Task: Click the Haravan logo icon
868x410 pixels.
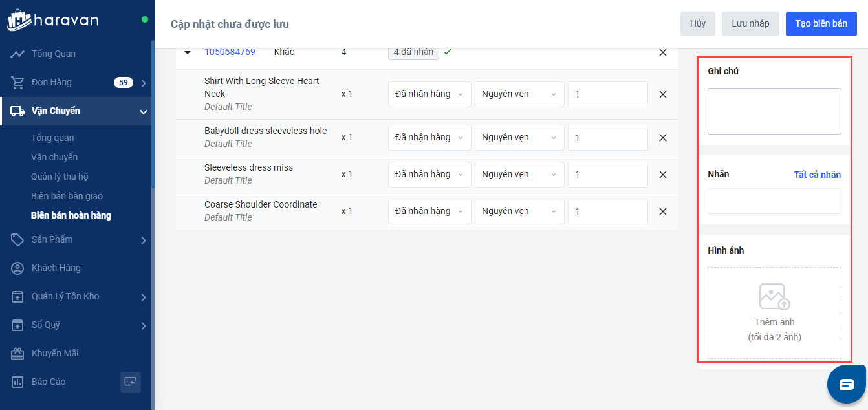Action: 19,20
